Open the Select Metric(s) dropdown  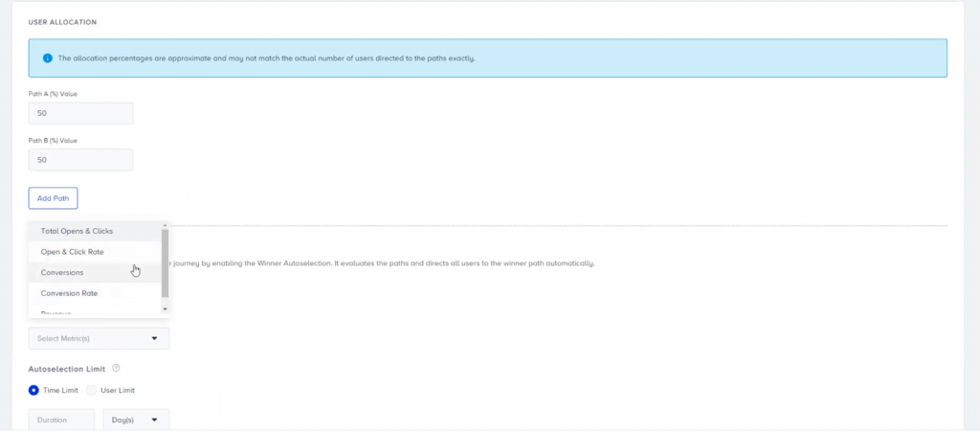(x=99, y=338)
